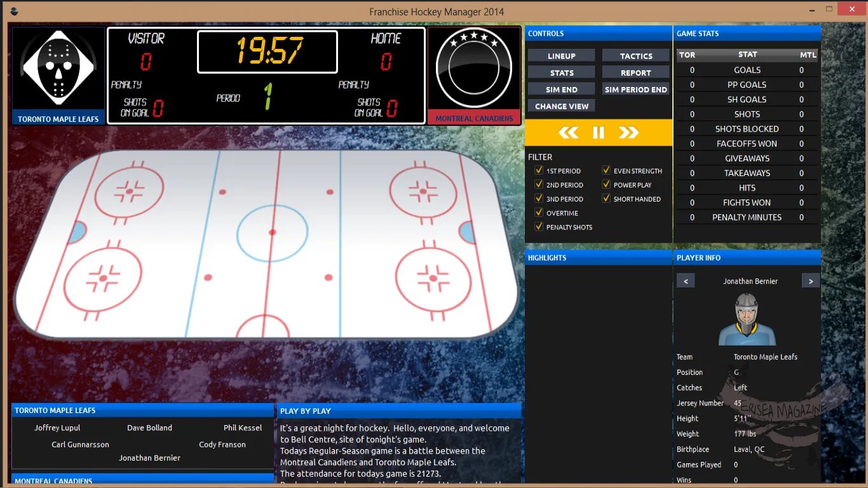
Task: Click the SH Goals stat row
Action: 747,99
